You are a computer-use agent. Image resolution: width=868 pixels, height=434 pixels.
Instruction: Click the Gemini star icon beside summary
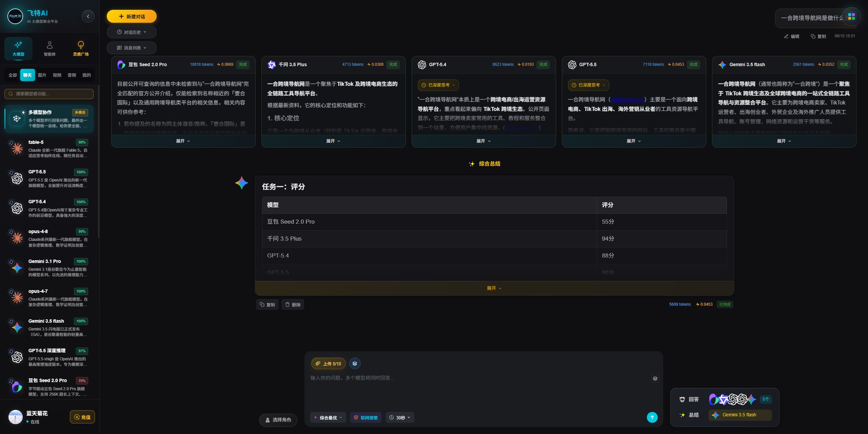pos(242,183)
